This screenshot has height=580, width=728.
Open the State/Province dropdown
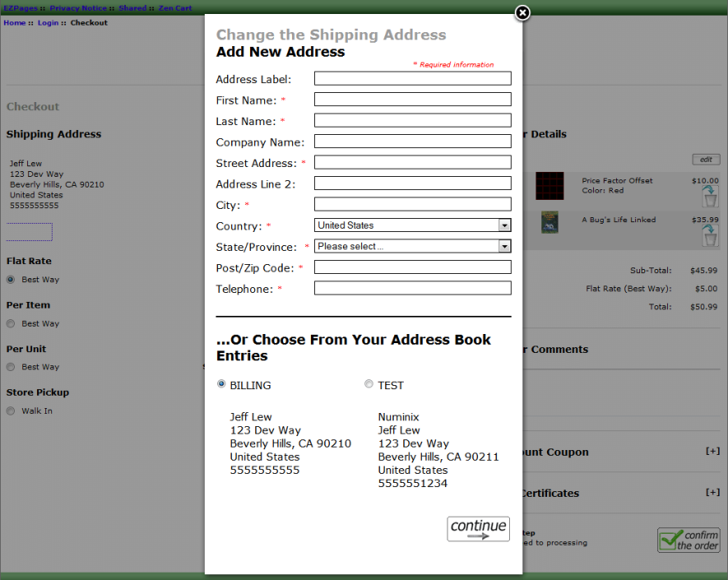point(504,246)
